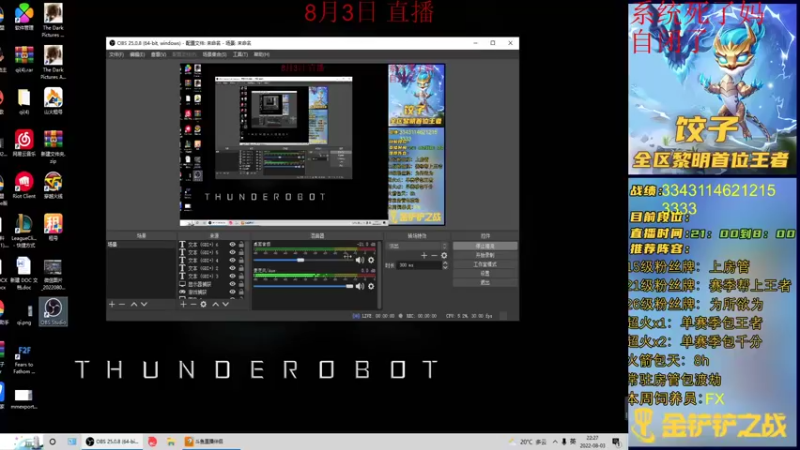Add a new source with the Sources plus icon

[x=183, y=304]
